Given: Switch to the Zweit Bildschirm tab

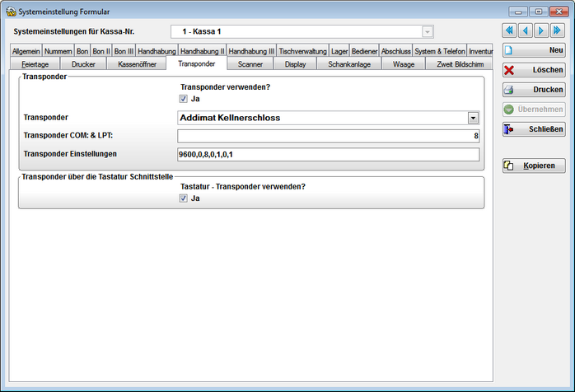Looking at the screenshot, I should (x=460, y=64).
